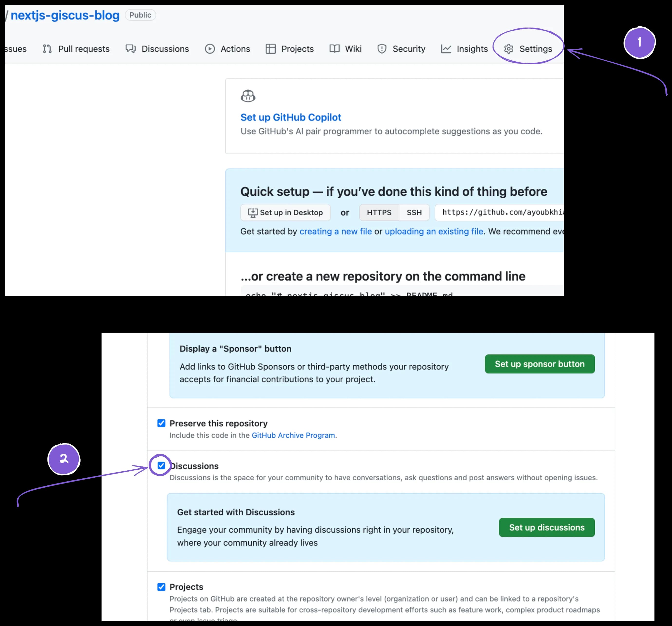Switch to the Discussions tab

pyautogui.click(x=157, y=49)
